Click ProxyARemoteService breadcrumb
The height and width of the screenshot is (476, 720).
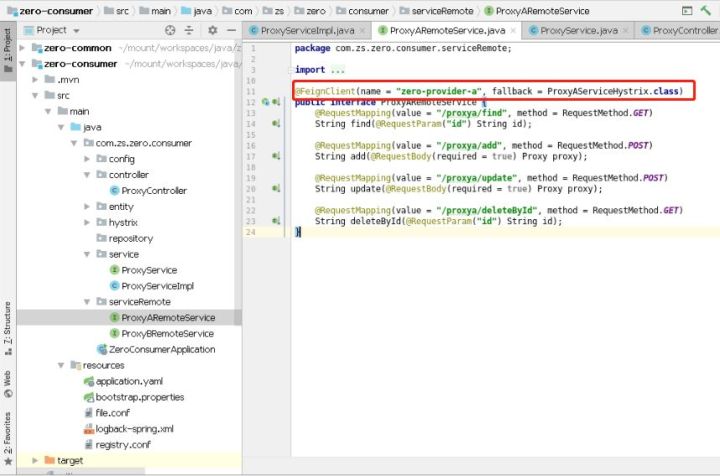(x=537, y=11)
